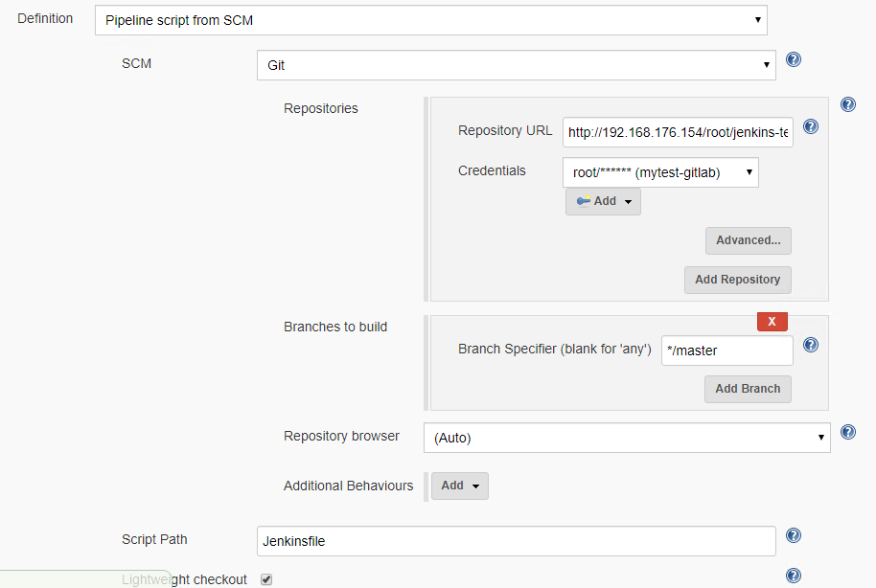Open help for Repository browser
Image resolution: width=876 pixels, height=588 pixels.
pyautogui.click(x=847, y=432)
